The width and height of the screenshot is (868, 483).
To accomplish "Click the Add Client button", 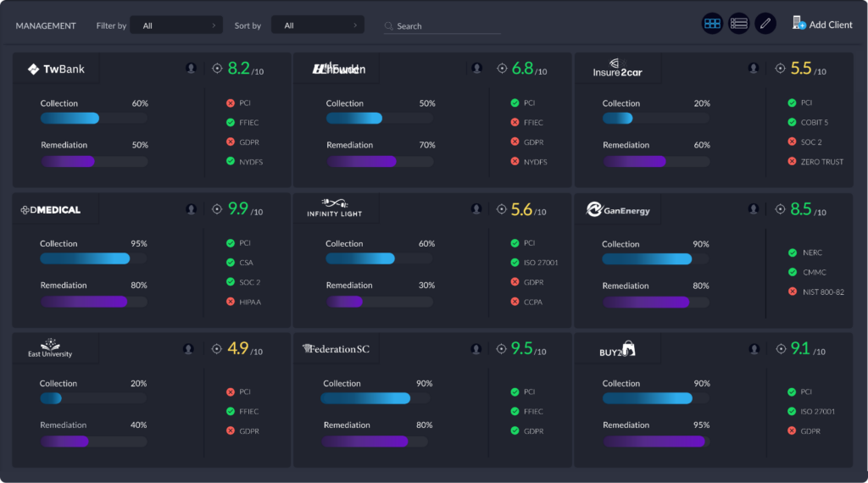I will tap(822, 24).
